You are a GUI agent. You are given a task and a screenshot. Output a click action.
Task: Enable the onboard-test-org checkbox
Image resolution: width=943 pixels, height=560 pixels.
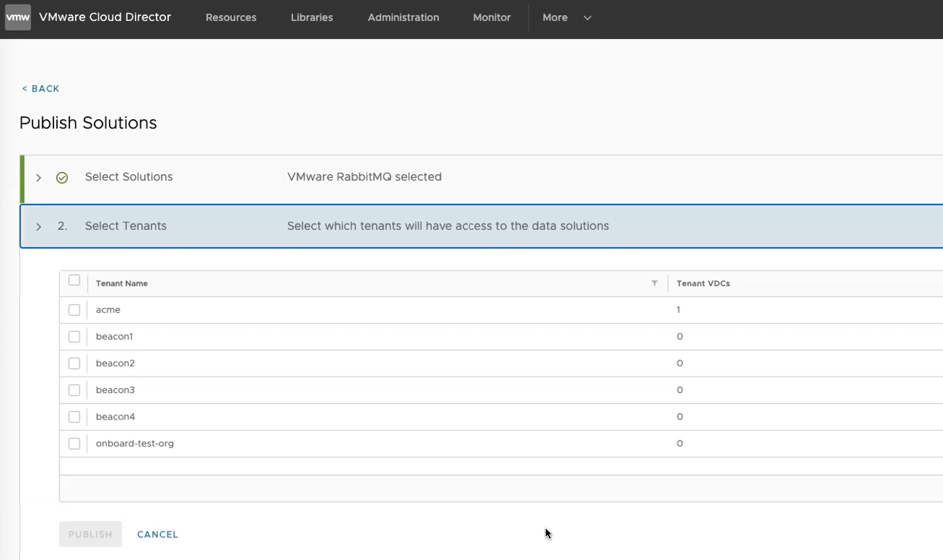click(74, 444)
